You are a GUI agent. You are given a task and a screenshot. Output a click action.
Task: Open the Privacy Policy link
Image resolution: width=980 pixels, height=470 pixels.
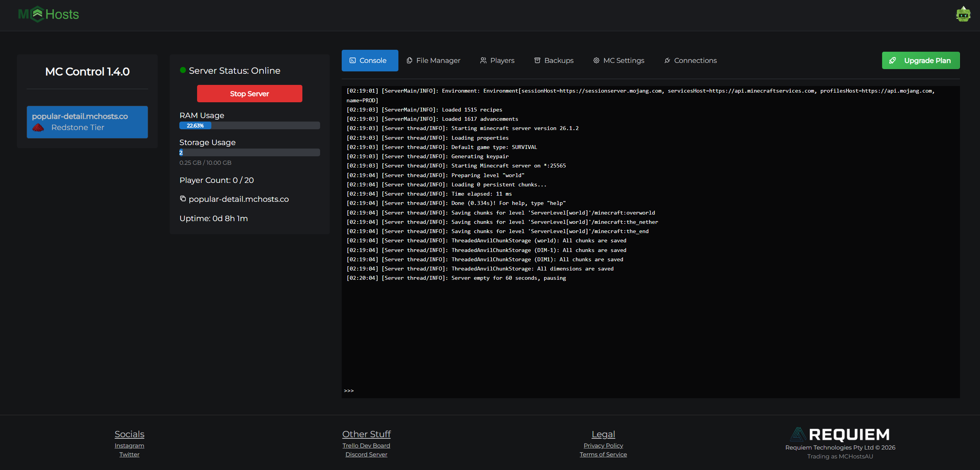pyautogui.click(x=603, y=446)
